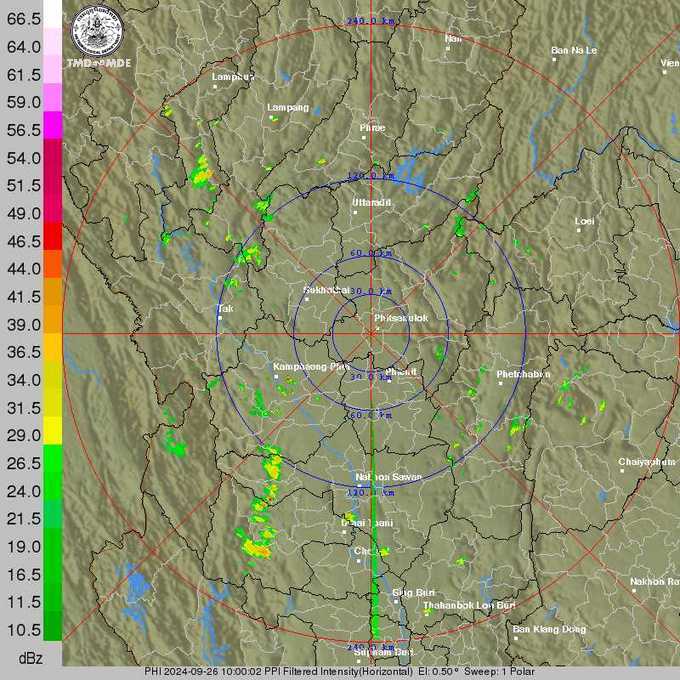The image size is (680, 680).
Task: Click the orange 44.0 dBz color swatch
Action: [x=52, y=264]
